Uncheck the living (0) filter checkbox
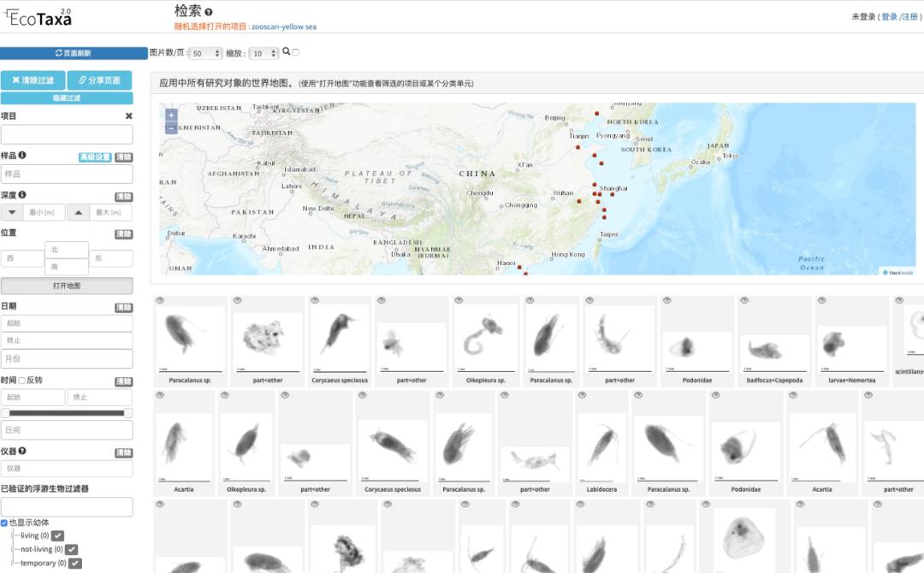 [x=57, y=535]
